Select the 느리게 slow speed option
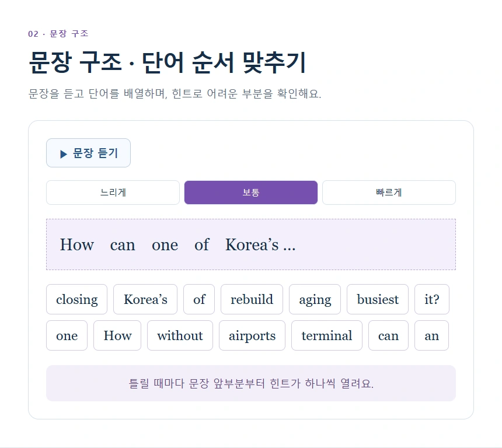This screenshot has width=502, height=448. pos(113,192)
